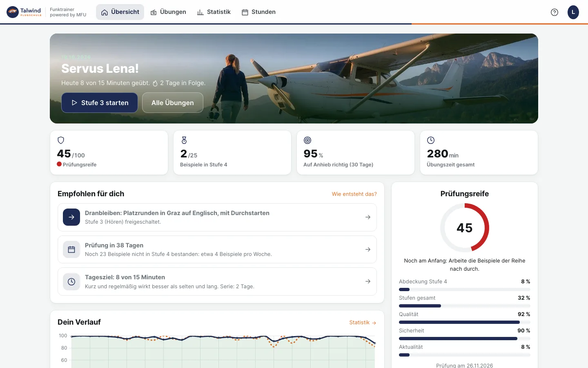The width and height of the screenshot is (588, 368).
Task: Click the Qualität progress bar
Action: [x=465, y=322]
